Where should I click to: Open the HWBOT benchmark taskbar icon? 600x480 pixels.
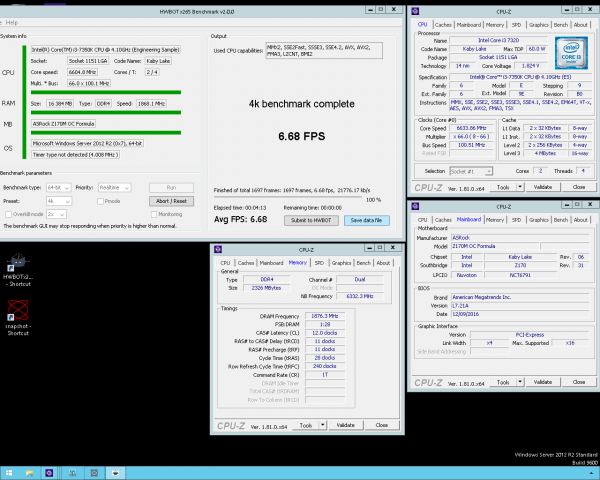pyautogui.click(x=115, y=473)
